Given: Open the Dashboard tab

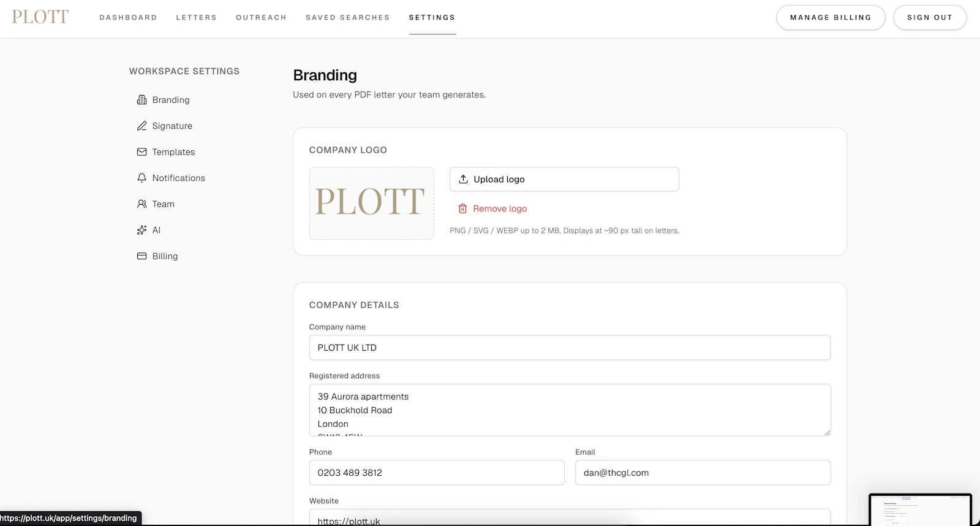Looking at the screenshot, I should click(x=128, y=17).
